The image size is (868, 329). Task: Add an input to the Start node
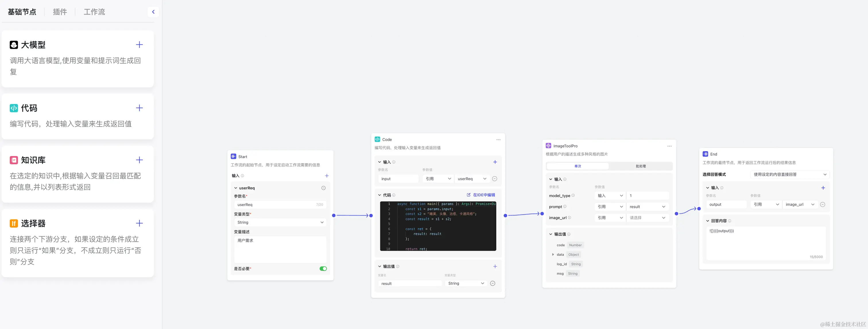click(327, 176)
